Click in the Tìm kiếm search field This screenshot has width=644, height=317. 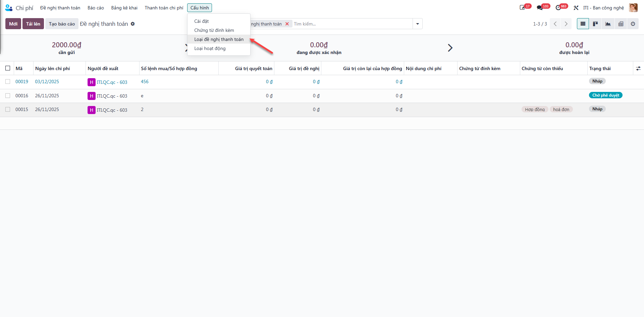pos(352,24)
